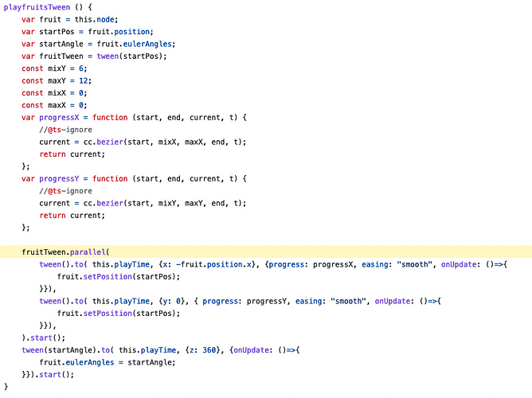Click the second '//@ts-ignore' comment
This screenshot has width=532, height=398.
click(x=65, y=191)
